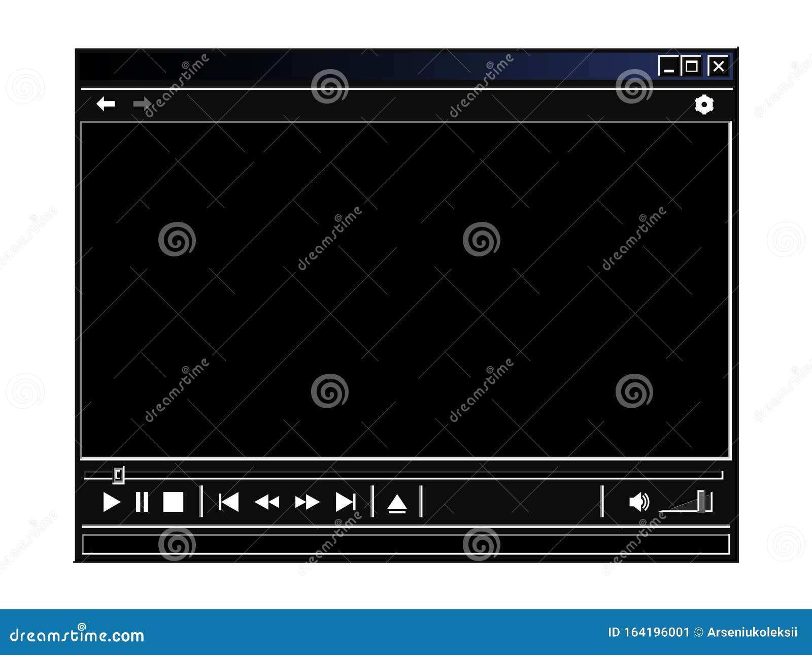
Task: Click the Fast Forward control
Action: point(307,502)
